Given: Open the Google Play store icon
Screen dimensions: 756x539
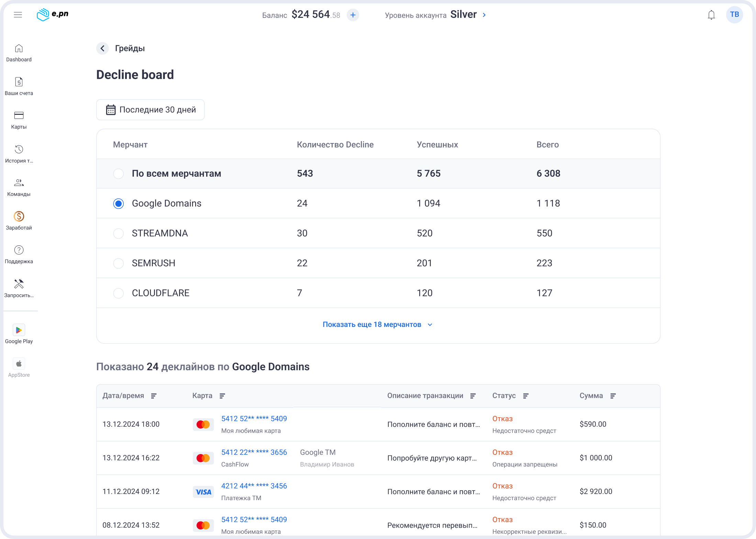Looking at the screenshot, I should click(x=19, y=330).
